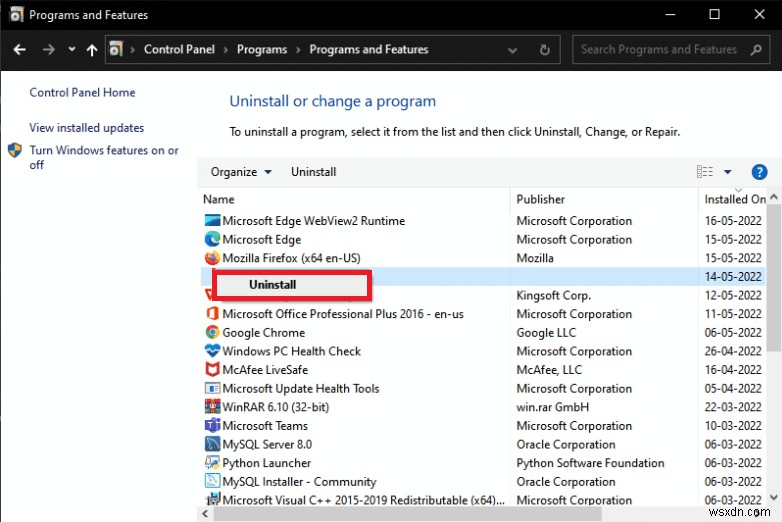Sort by the Publisher column header
This screenshot has width=782, height=522.
tap(541, 199)
